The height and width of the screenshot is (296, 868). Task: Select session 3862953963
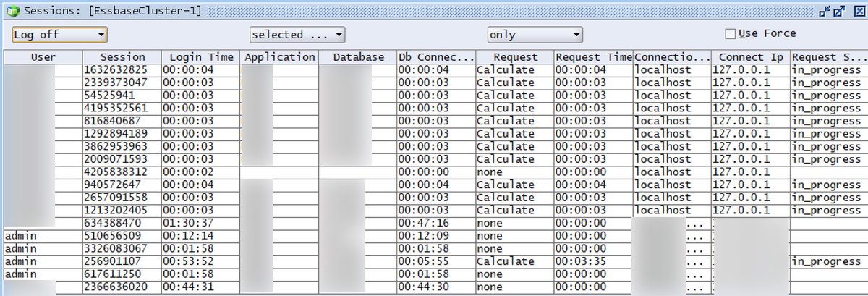(115, 146)
